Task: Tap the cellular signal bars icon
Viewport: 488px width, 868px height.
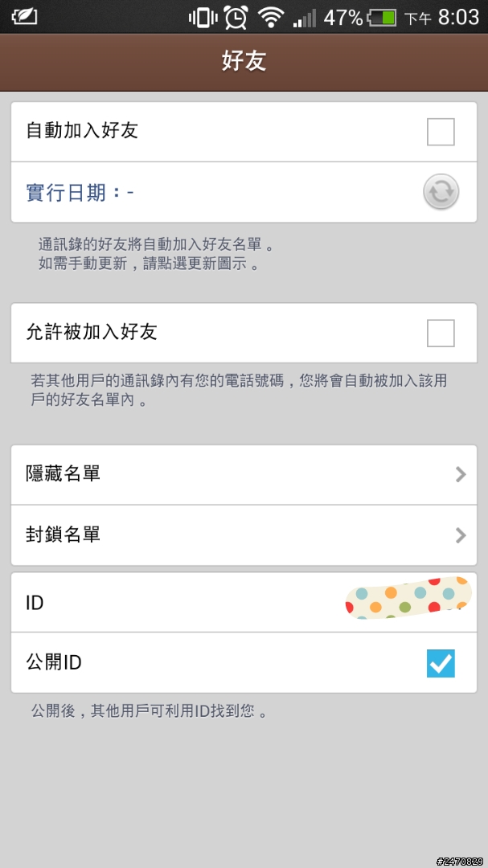Action: click(x=304, y=18)
